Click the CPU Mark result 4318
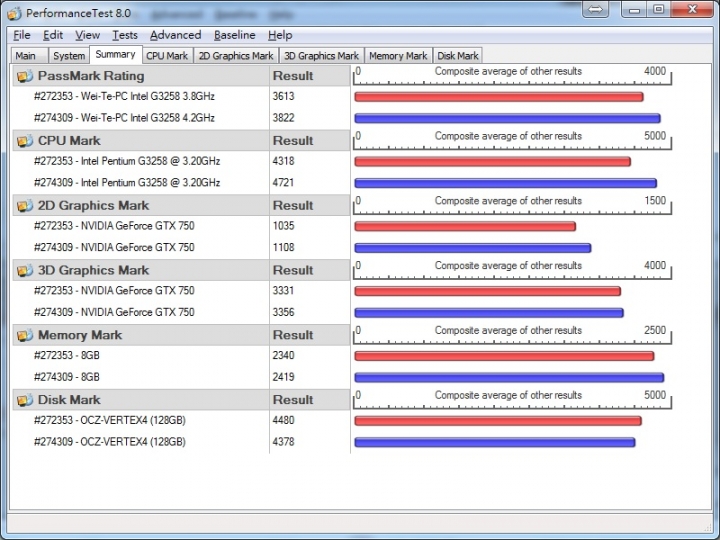Image resolution: width=720 pixels, height=540 pixels. click(x=283, y=161)
